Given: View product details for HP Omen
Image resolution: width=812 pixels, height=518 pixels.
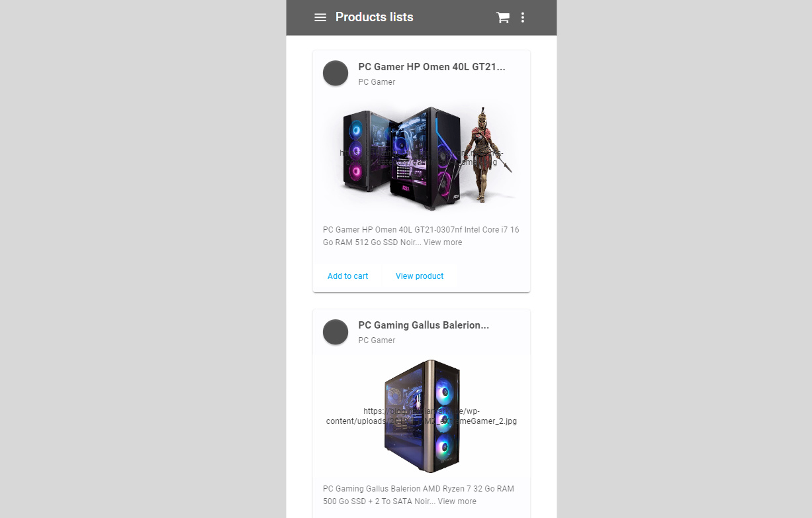Looking at the screenshot, I should (420, 276).
